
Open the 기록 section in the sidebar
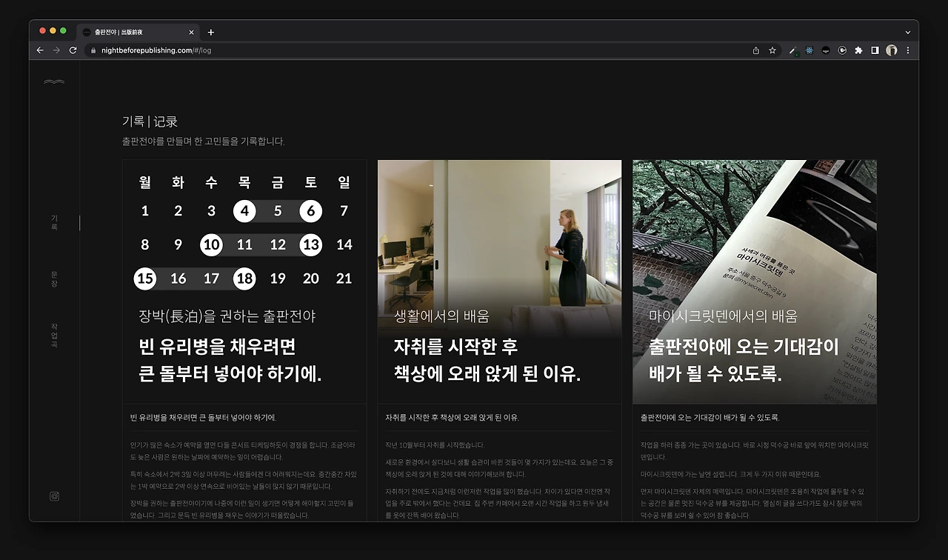click(x=54, y=222)
